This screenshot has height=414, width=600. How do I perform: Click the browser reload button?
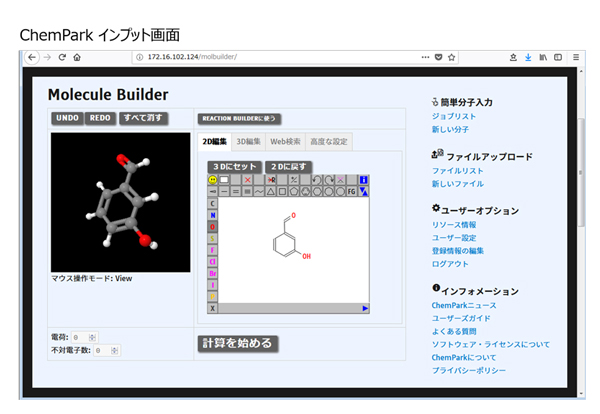coord(62,57)
